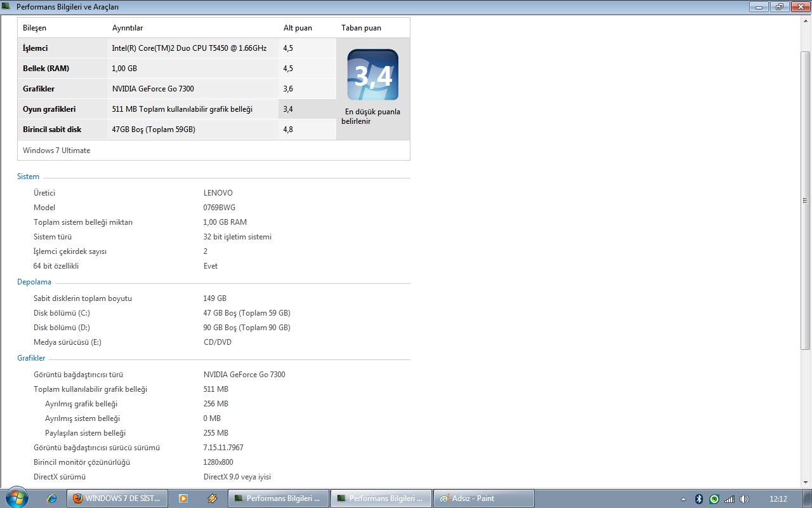Viewport: 812px width, 508px height.
Task: Click the Bileşen column header
Action: [x=34, y=28]
